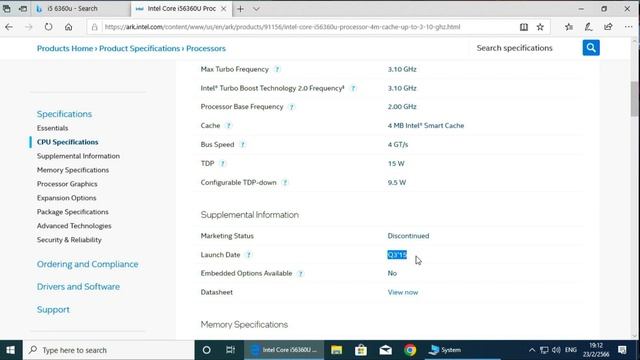
Task: Select Supplemental Information in sidebar
Action: click(x=78, y=156)
